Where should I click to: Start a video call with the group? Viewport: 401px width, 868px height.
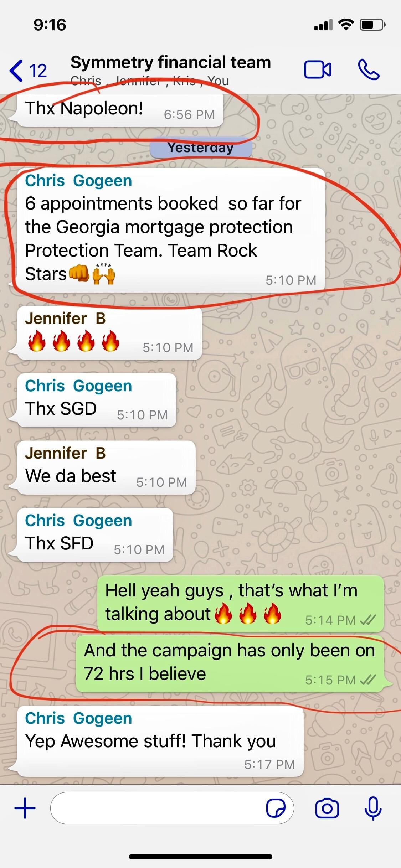point(317,69)
